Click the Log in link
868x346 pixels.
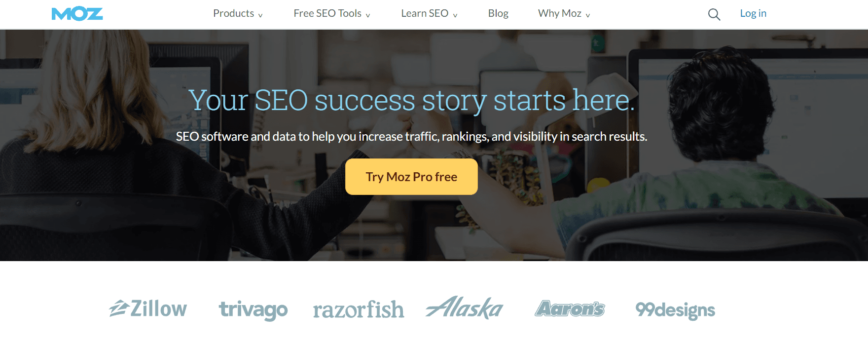click(753, 14)
